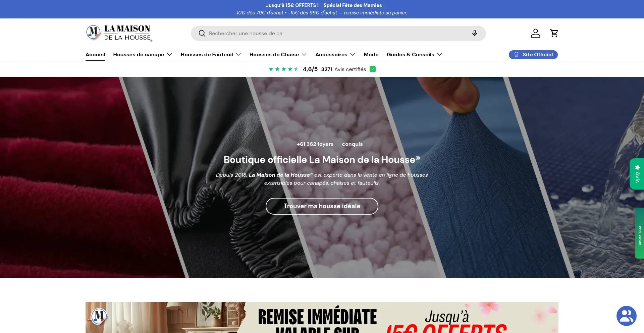Click the search magnifier icon
This screenshot has width=644, height=333.
click(202, 33)
